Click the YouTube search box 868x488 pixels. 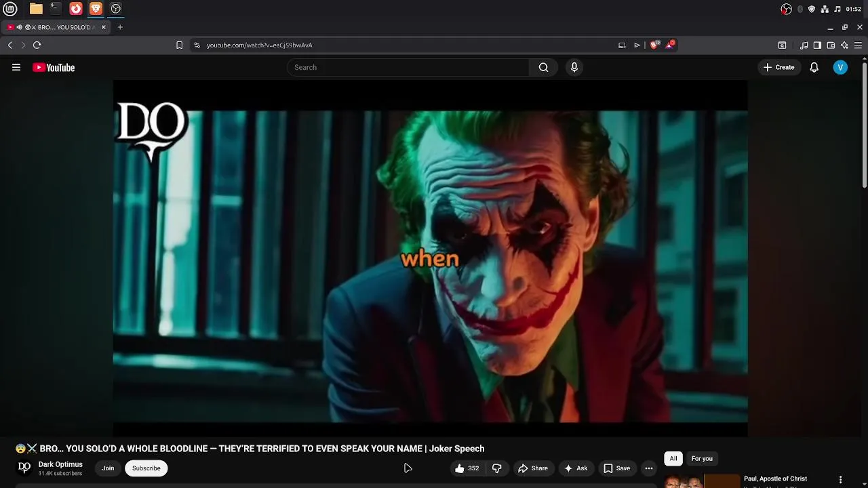[408, 67]
